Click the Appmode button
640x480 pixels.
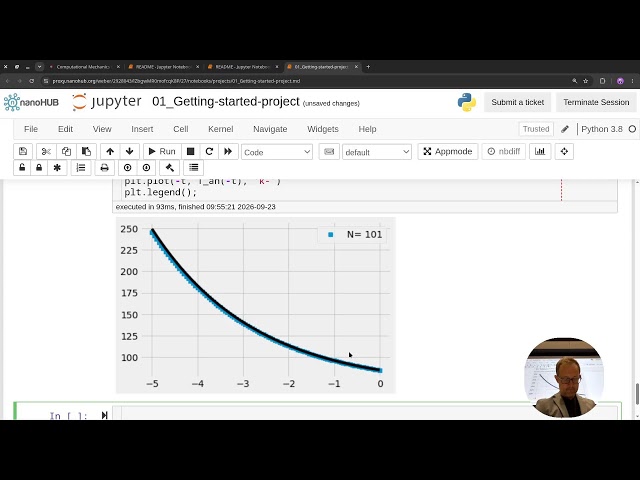[x=448, y=151]
